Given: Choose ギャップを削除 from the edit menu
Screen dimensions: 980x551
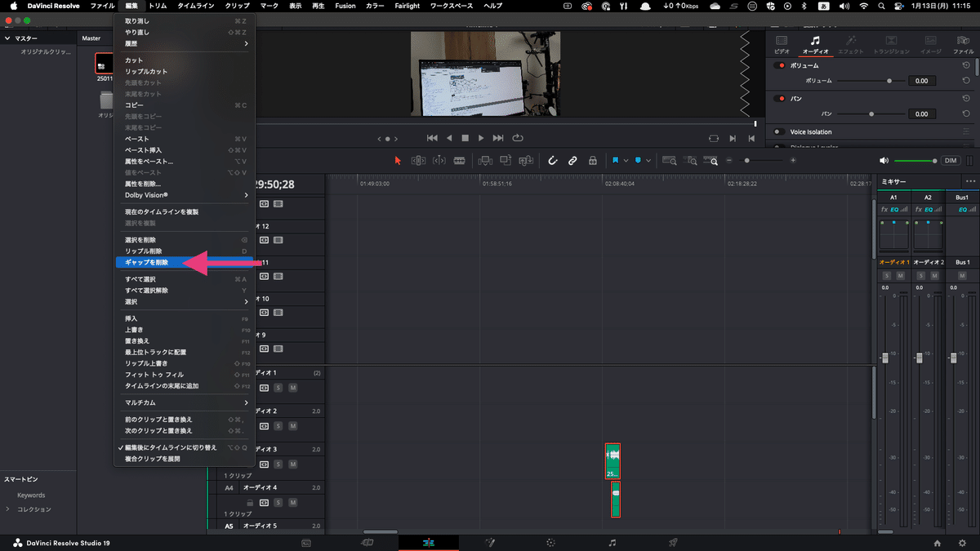Looking at the screenshot, I should [x=185, y=262].
